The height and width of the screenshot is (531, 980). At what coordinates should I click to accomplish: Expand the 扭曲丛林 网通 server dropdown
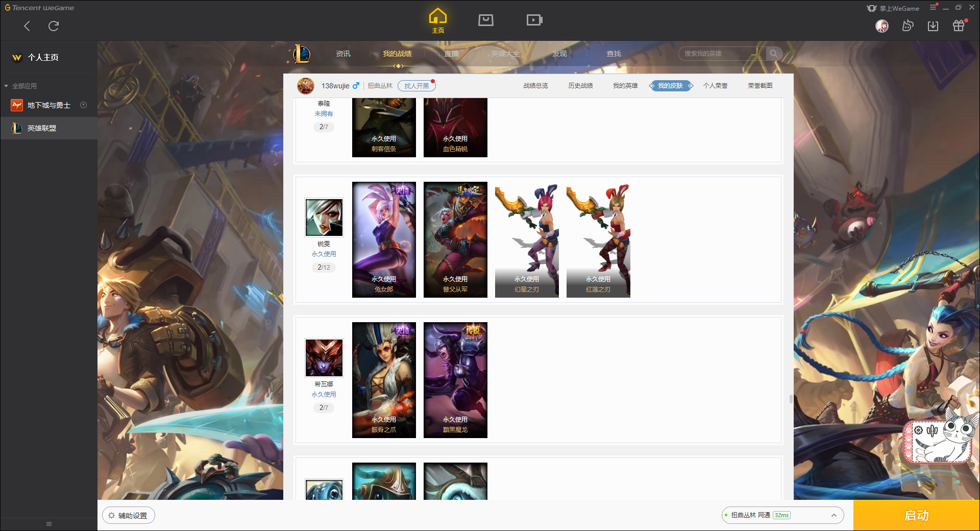pos(782,515)
